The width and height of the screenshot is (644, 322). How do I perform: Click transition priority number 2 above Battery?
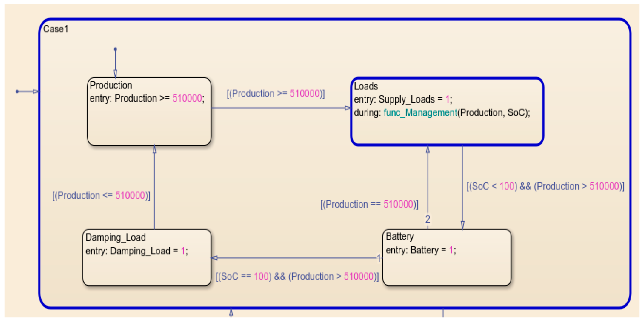(428, 219)
